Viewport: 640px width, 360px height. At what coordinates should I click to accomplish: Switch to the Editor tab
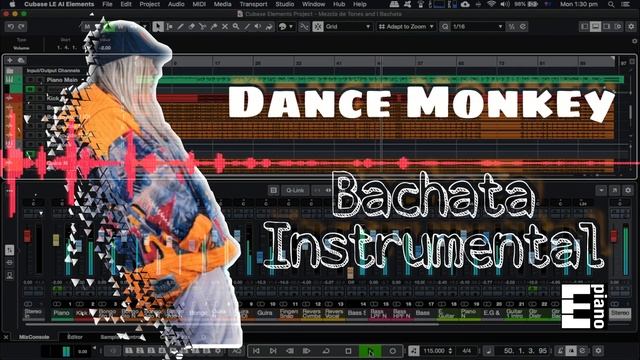(75, 337)
